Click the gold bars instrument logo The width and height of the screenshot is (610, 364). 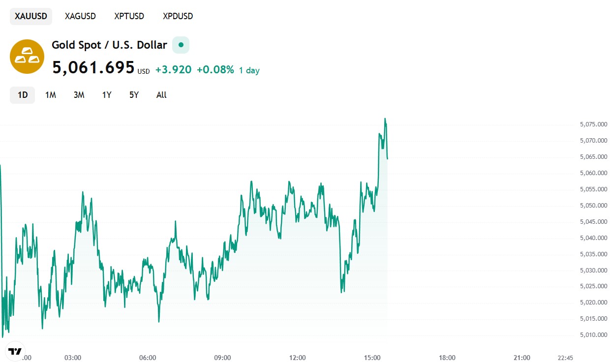(27, 56)
